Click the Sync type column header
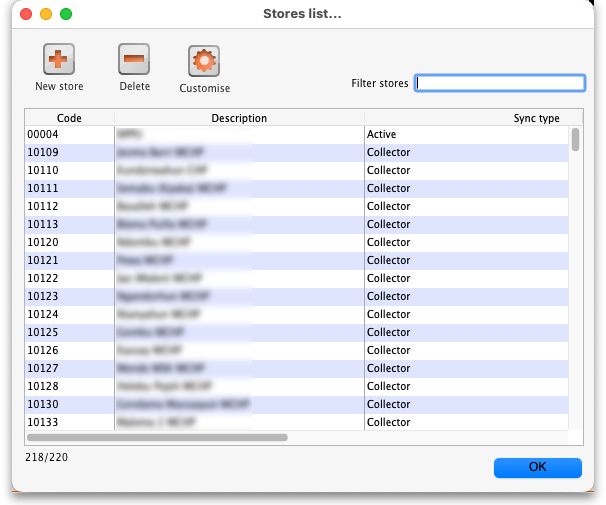Image resolution: width=606 pixels, height=505 pixels. (536, 118)
